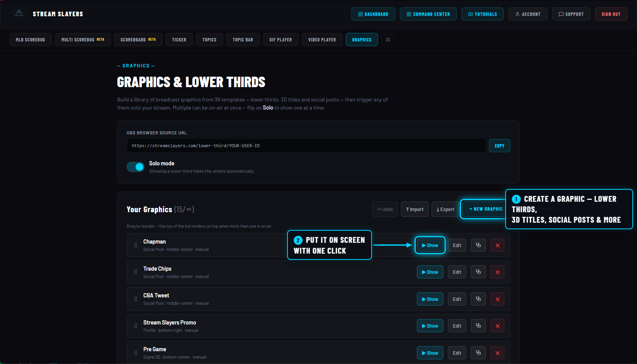Screen dimensions: 637x364
Task: Grab the Pre Game row drag handle
Action: pyautogui.click(x=136, y=353)
